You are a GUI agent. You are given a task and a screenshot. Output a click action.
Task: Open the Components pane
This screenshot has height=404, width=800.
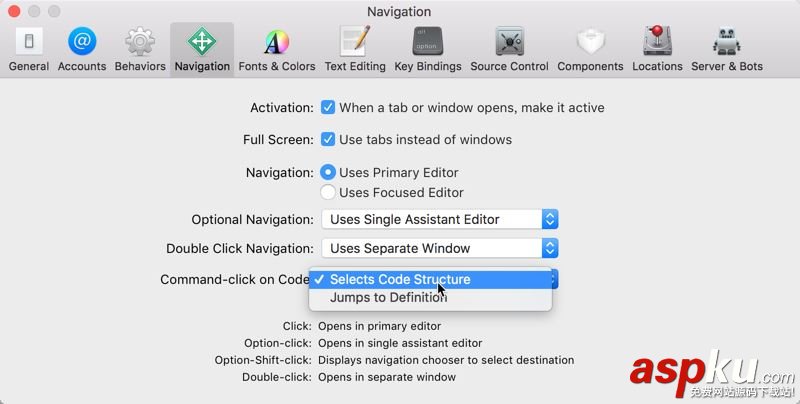click(x=590, y=50)
